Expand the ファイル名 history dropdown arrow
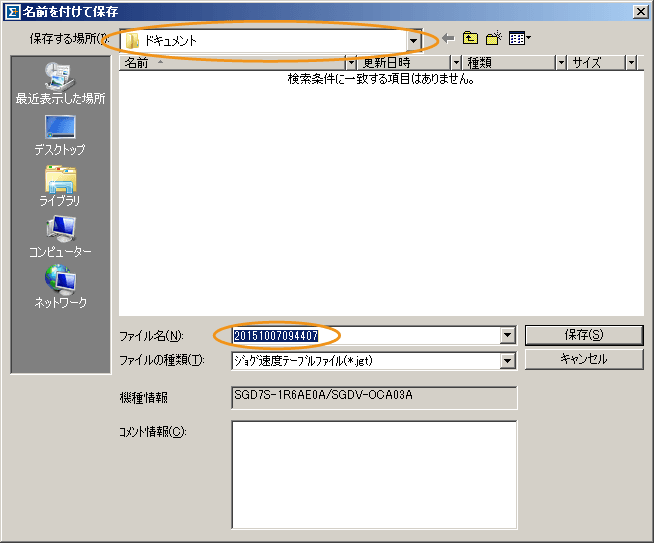This screenshot has height=543, width=654. click(507, 335)
